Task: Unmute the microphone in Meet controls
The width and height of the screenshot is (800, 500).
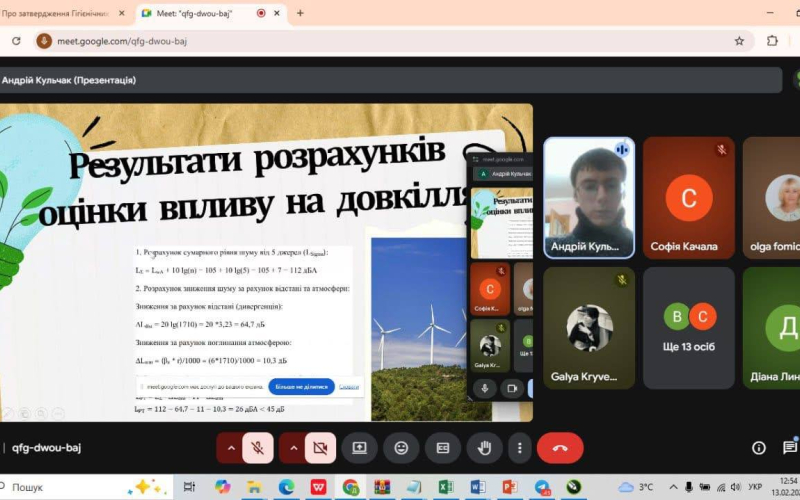Action: pos(258,448)
